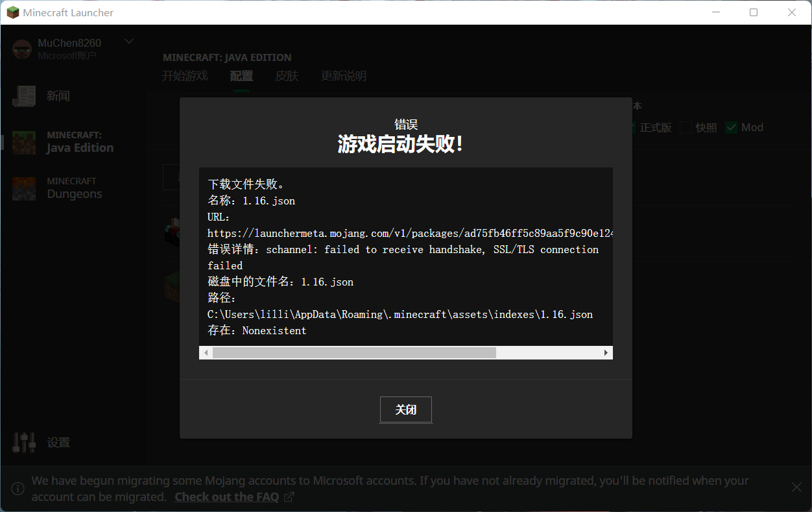Click the Java Edition sidebar label
Screen dimensions: 812x512
click(80, 148)
